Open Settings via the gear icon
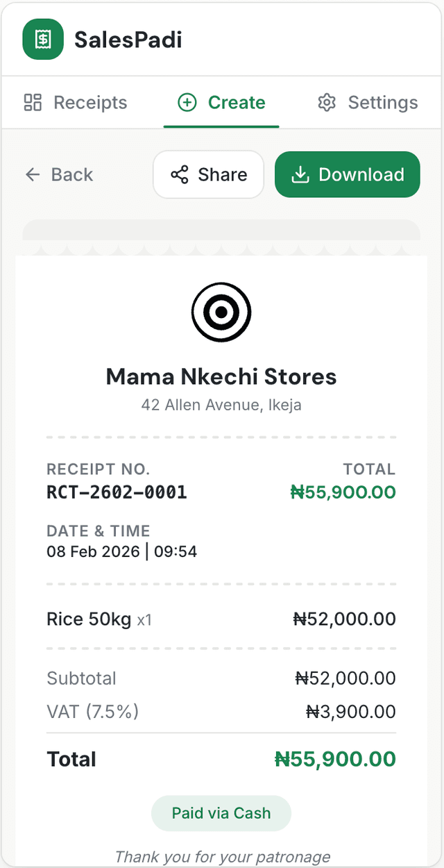Viewport: 444px width, 868px height. [x=326, y=102]
